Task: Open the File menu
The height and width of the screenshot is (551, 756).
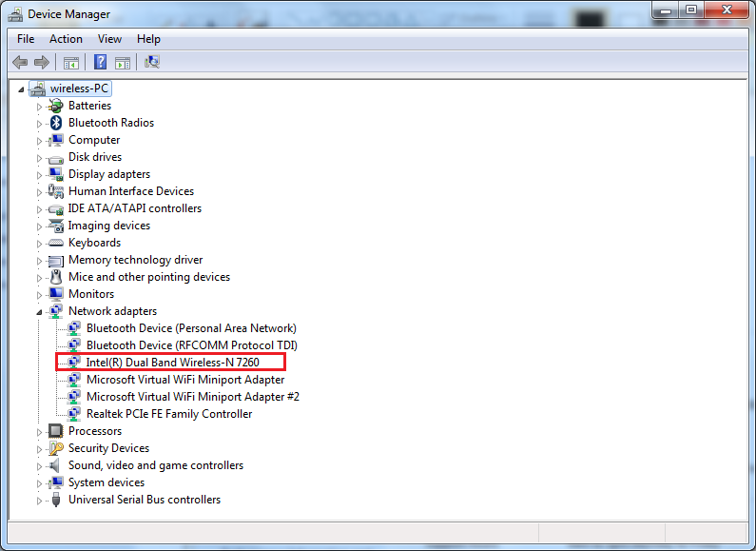Action: pyautogui.click(x=26, y=39)
